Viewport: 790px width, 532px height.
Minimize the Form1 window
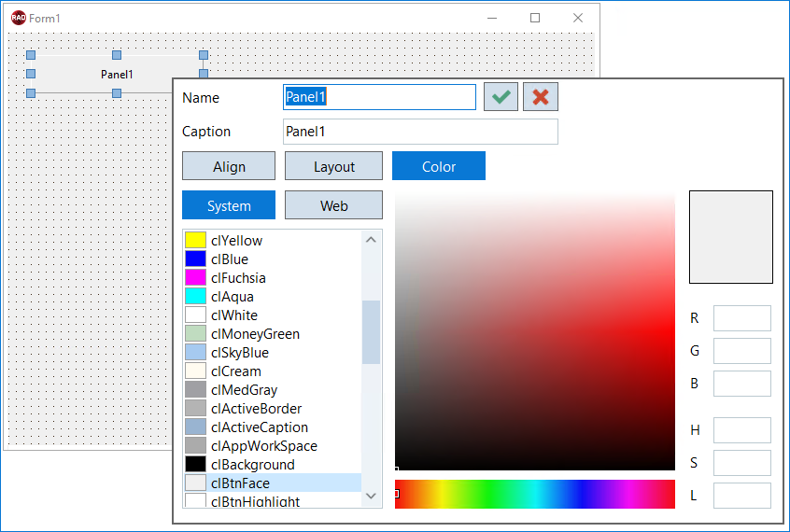(x=492, y=18)
